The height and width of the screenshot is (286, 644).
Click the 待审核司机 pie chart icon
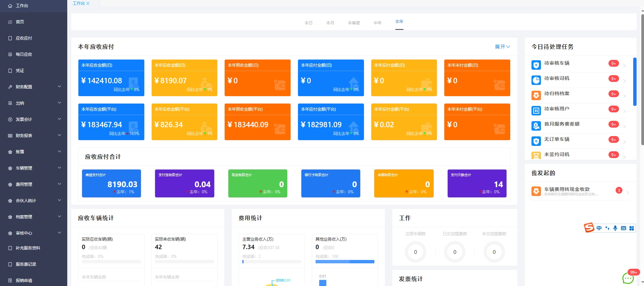pyautogui.click(x=536, y=80)
